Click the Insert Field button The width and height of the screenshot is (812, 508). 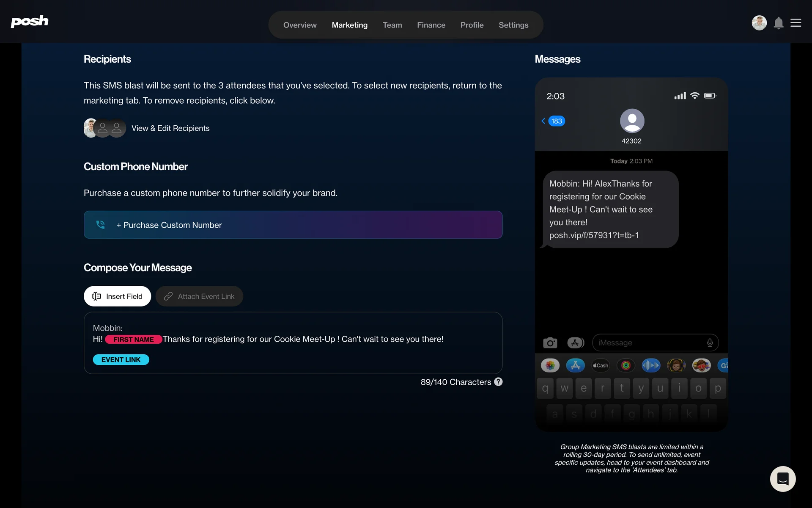pyautogui.click(x=117, y=296)
